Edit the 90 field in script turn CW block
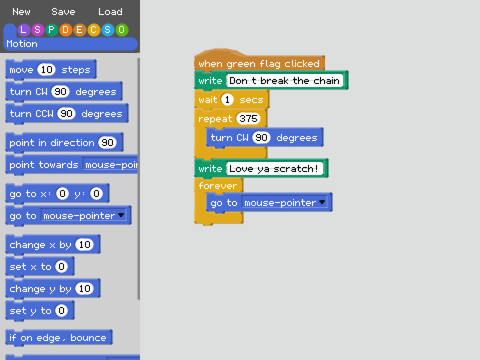The height and width of the screenshot is (360, 480). (x=261, y=138)
